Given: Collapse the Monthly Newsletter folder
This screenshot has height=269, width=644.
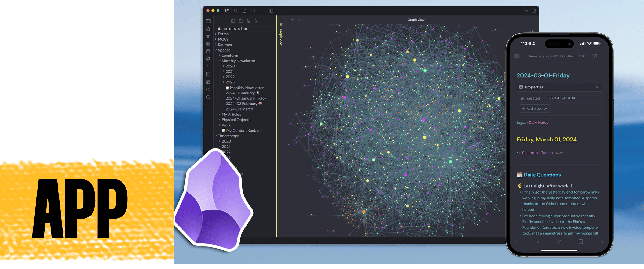Looking at the screenshot, I should (x=238, y=61).
